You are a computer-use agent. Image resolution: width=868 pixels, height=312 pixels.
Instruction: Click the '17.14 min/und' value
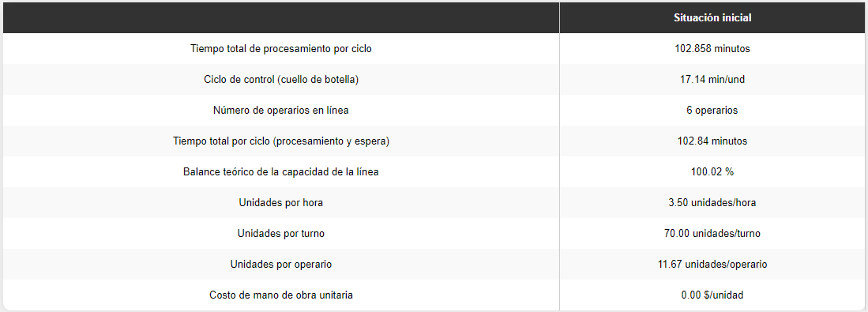(712, 80)
